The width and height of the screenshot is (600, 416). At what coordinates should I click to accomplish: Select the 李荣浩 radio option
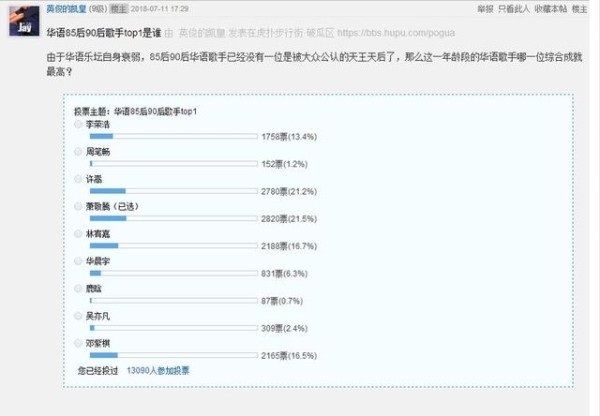click(78, 124)
